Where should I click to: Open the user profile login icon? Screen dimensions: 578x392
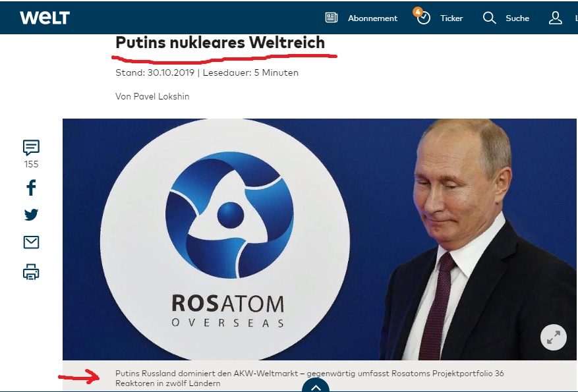(555, 18)
